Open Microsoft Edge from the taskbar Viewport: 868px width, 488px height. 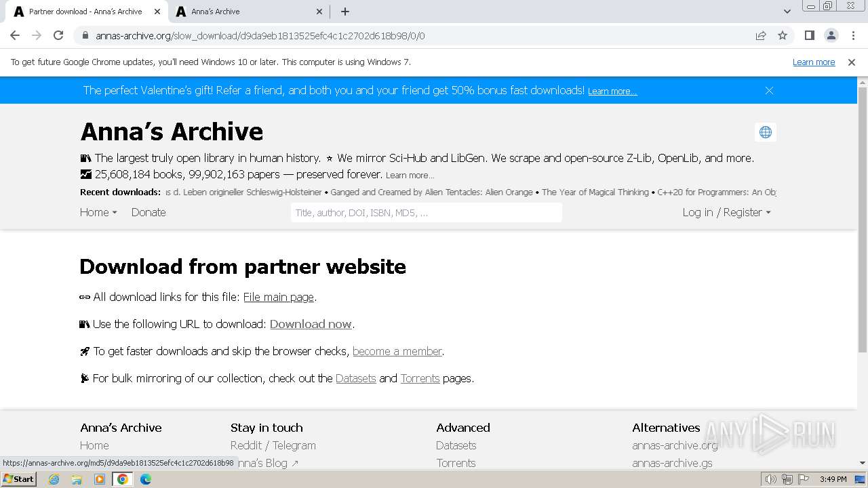145,479
